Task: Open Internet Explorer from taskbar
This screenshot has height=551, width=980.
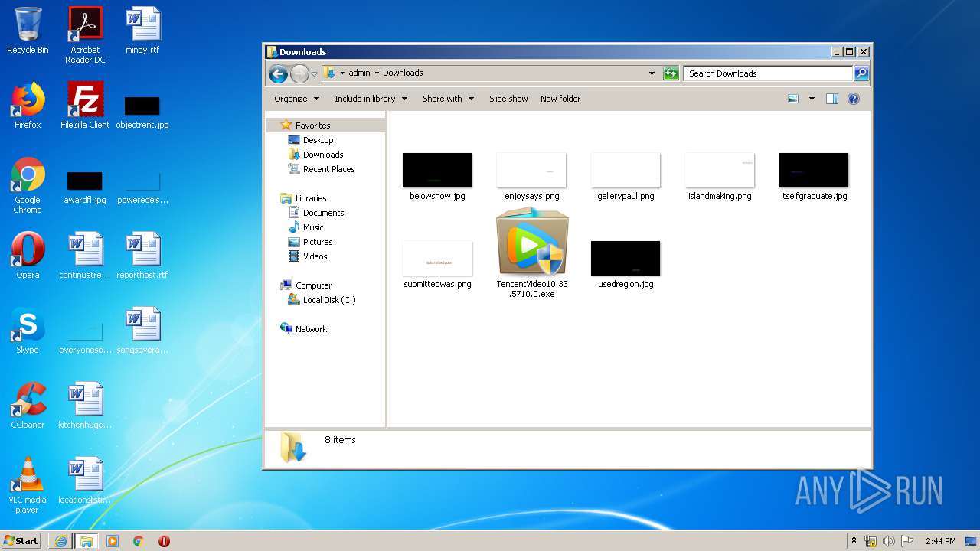Action: 60,541
